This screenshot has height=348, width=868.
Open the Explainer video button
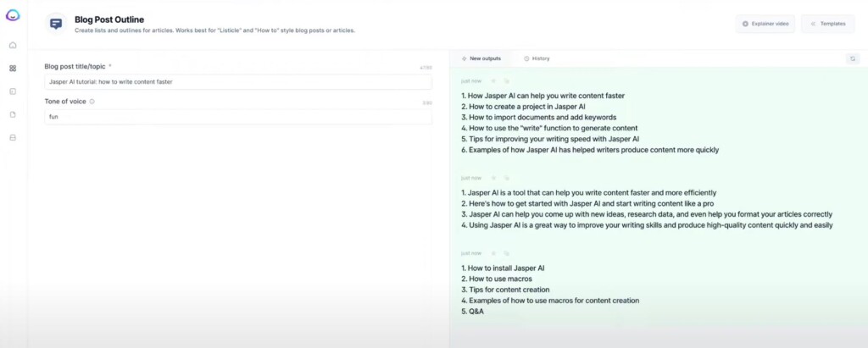[765, 24]
